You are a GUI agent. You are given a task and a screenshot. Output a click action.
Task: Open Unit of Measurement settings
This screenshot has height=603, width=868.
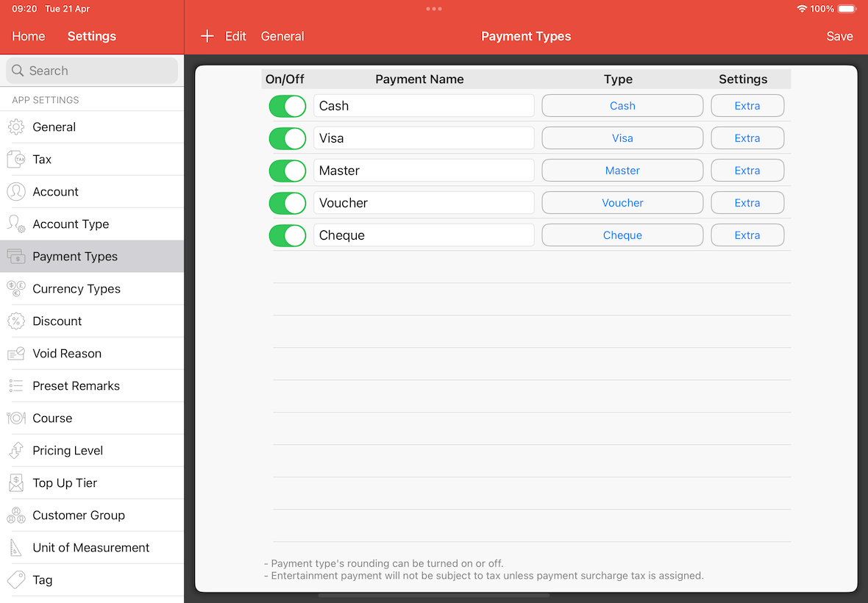click(92, 548)
